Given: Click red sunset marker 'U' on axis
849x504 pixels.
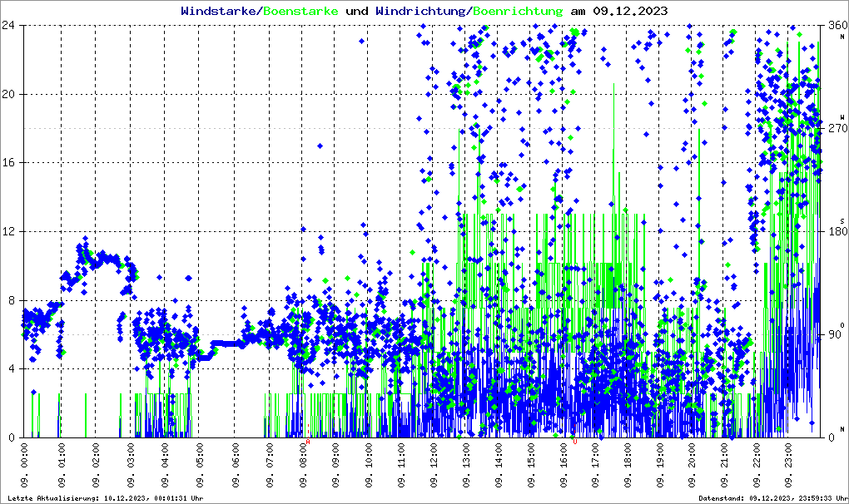Looking at the screenshot, I should (x=575, y=442).
